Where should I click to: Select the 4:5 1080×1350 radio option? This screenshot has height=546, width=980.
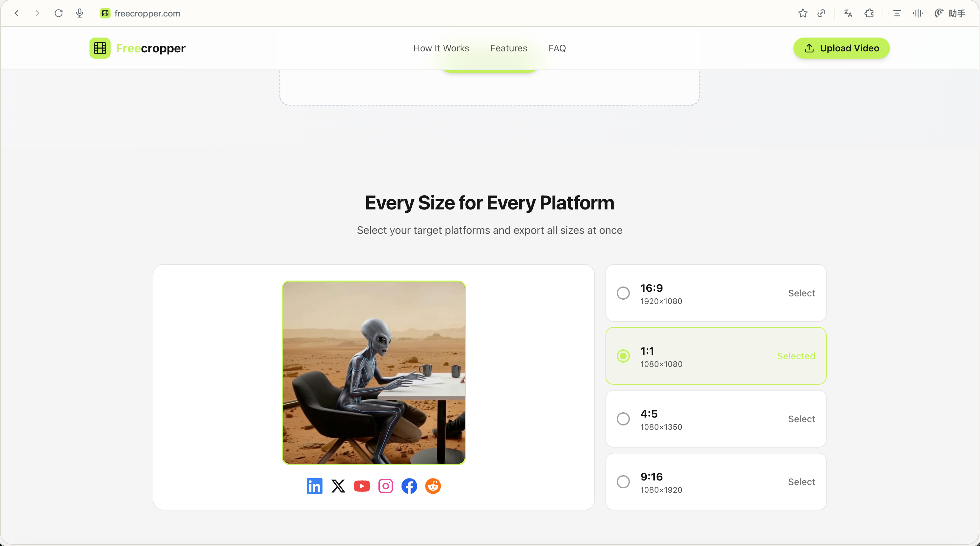click(x=623, y=419)
